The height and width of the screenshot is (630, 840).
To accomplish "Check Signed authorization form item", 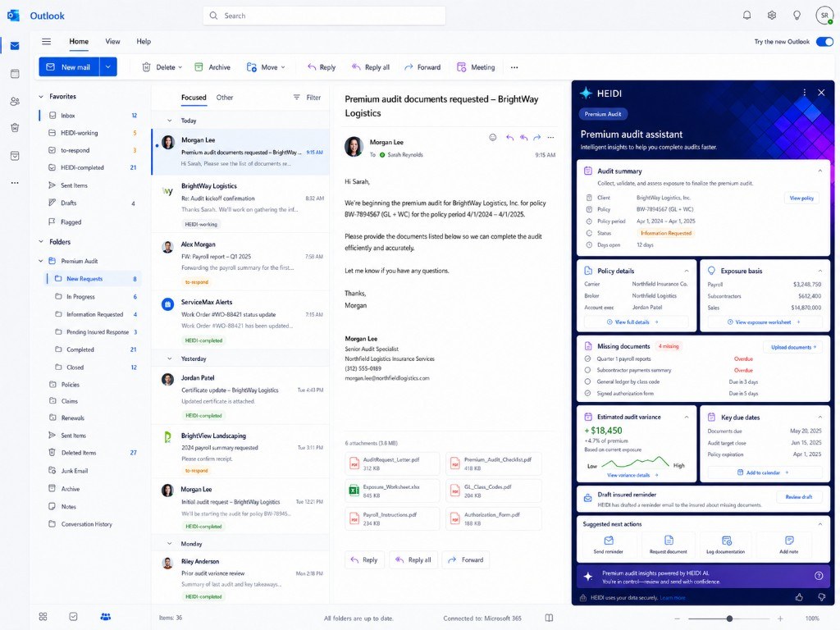I will pos(587,393).
